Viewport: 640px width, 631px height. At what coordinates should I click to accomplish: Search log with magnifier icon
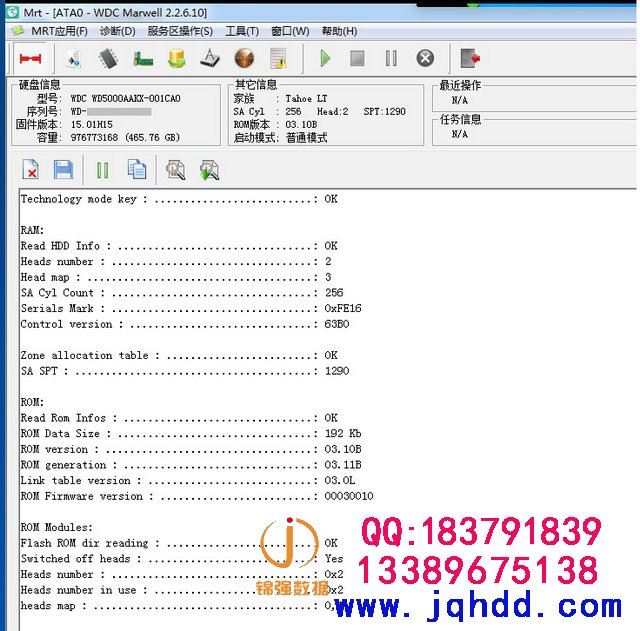point(176,170)
